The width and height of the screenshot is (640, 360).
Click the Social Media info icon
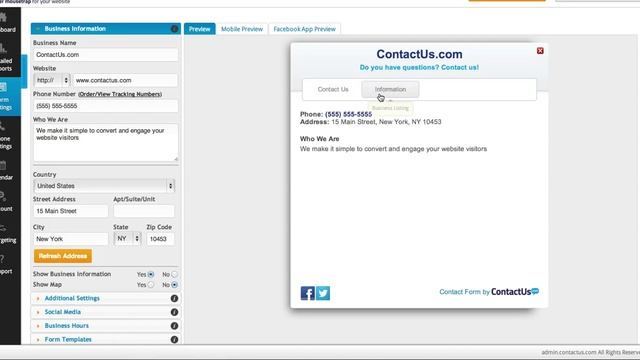point(174,312)
